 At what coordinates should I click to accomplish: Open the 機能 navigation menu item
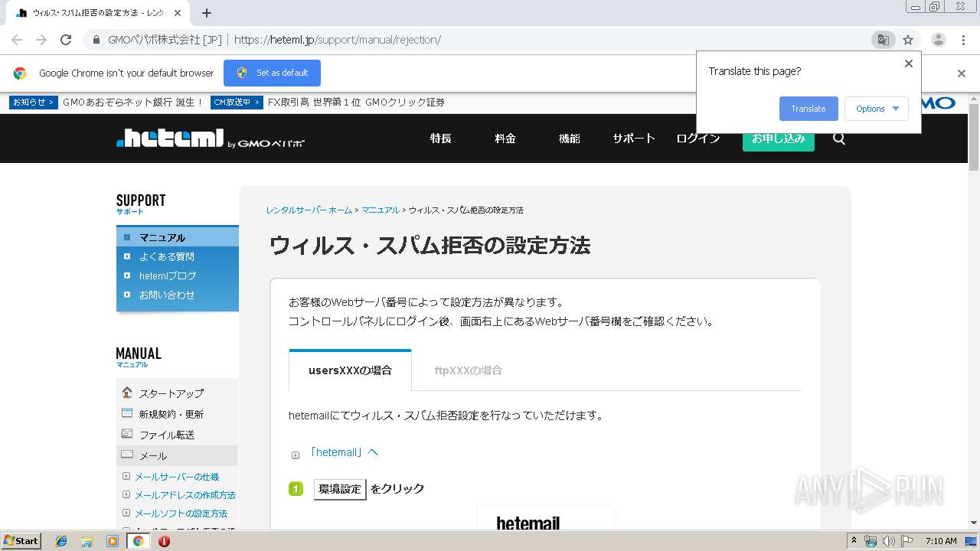click(570, 139)
